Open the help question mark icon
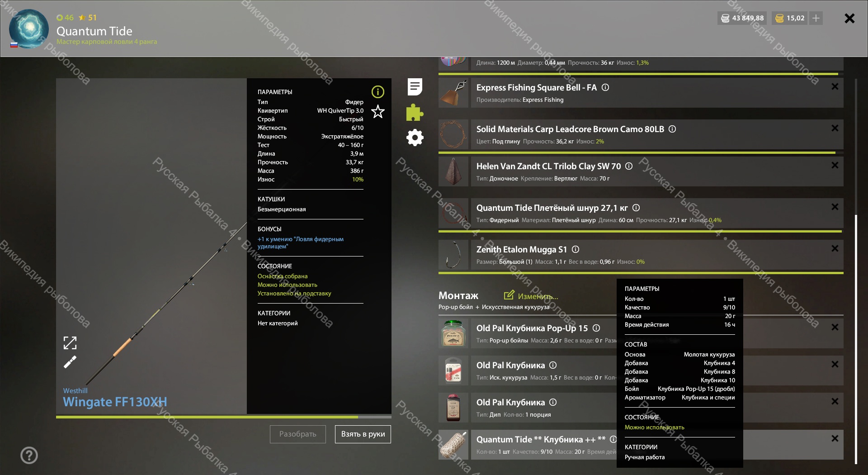The height and width of the screenshot is (475, 868). click(x=29, y=456)
